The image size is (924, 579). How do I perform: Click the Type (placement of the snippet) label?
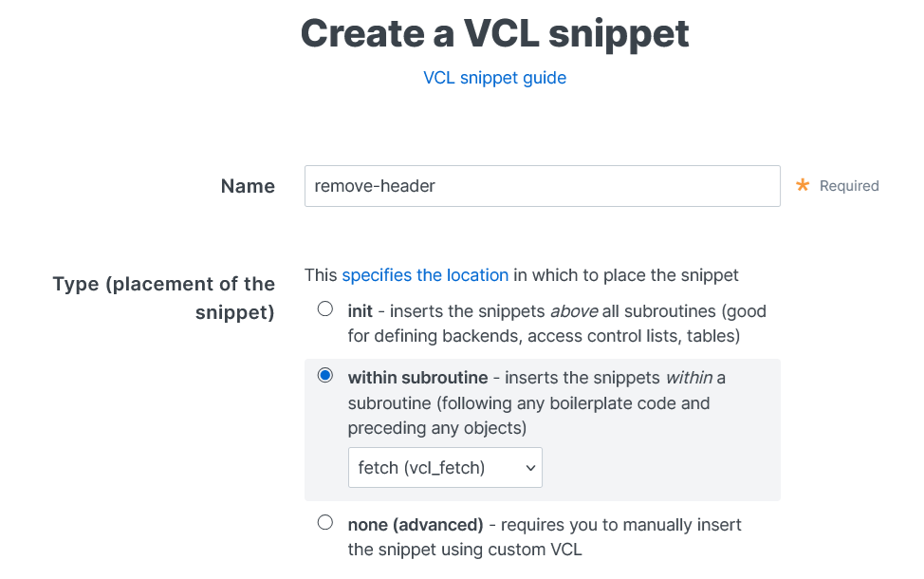163,297
